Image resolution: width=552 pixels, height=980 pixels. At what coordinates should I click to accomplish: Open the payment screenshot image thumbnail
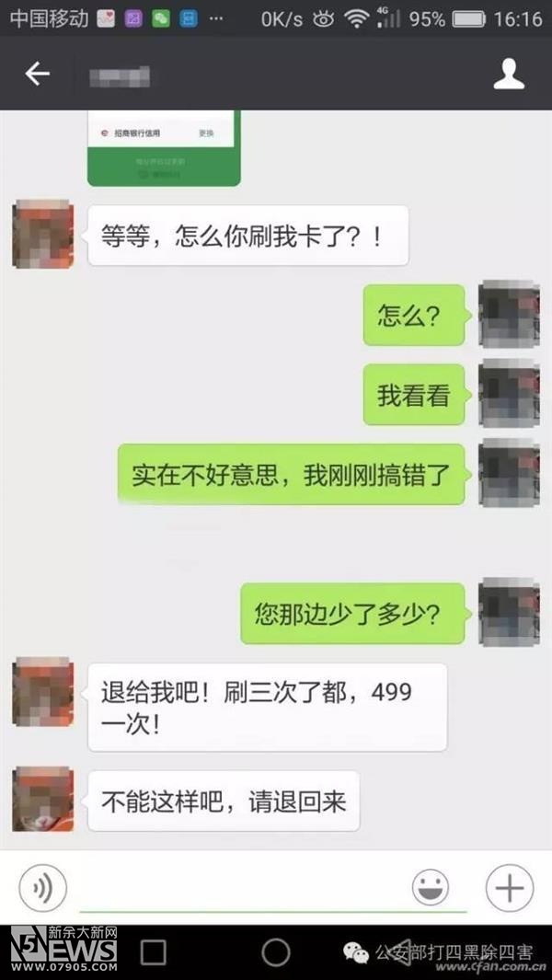click(164, 148)
